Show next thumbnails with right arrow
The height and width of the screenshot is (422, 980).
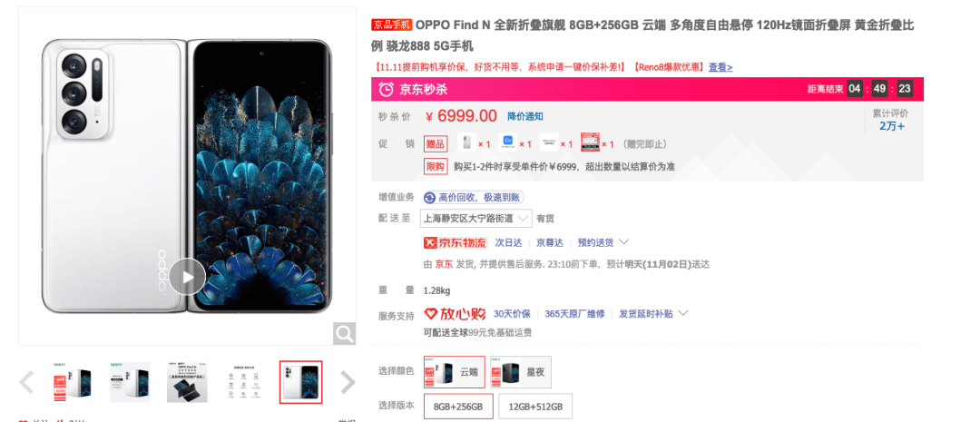tap(348, 382)
